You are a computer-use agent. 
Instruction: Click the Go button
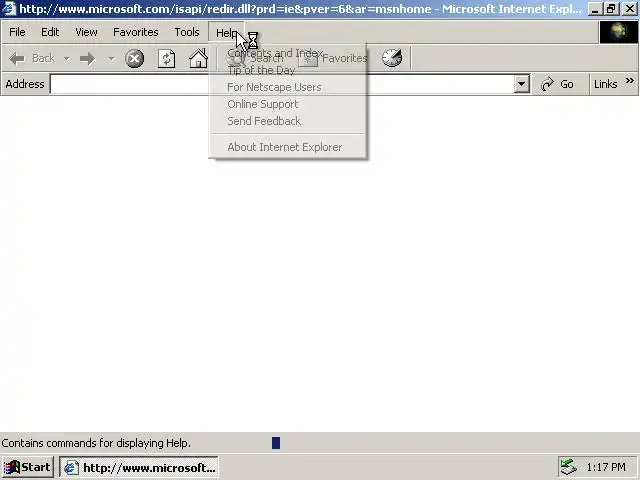pyautogui.click(x=558, y=84)
